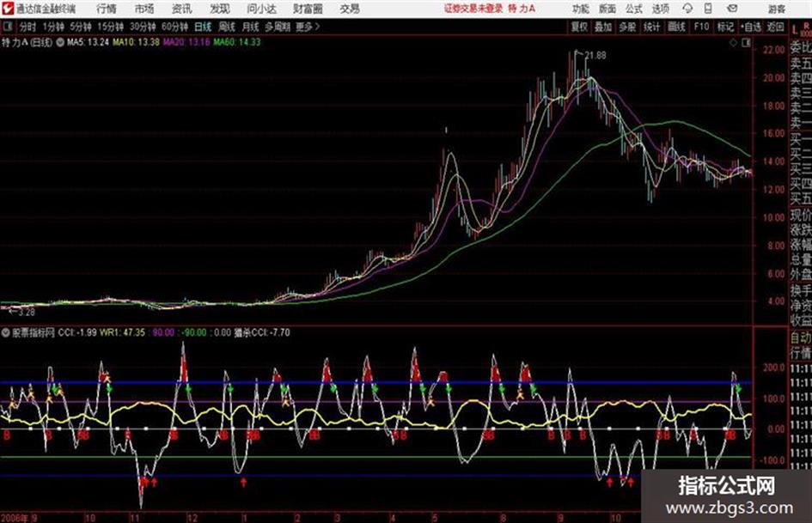Image resolution: width=812 pixels, height=523 pixels.
Task: Click the 叠加 overlay toolbar button
Action: tap(603, 27)
